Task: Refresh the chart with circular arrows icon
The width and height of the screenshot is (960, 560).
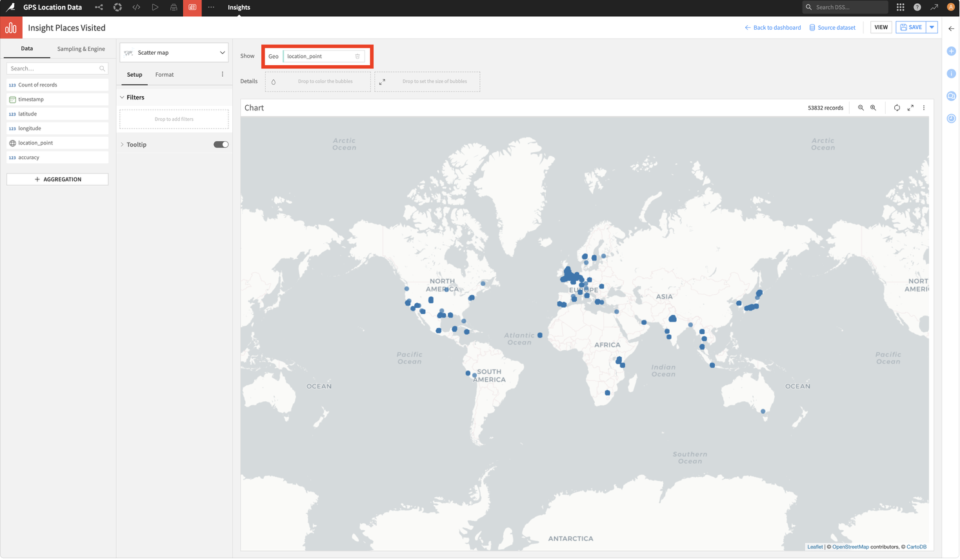Action: pyautogui.click(x=897, y=108)
